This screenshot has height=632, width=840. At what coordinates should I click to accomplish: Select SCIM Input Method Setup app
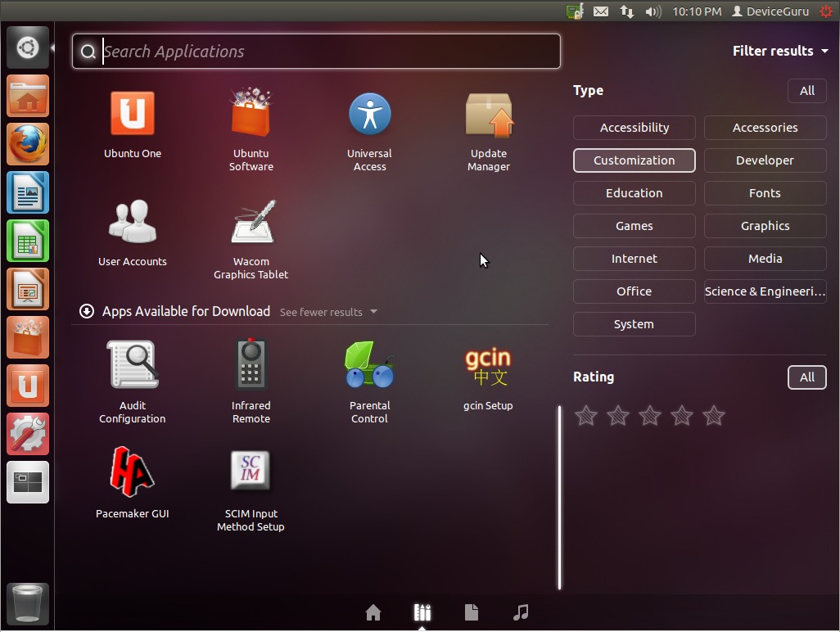(251, 490)
